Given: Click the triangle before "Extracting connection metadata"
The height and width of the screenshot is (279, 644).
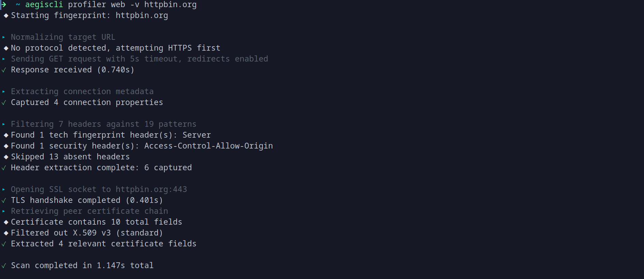Looking at the screenshot, I should coord(4,92).
